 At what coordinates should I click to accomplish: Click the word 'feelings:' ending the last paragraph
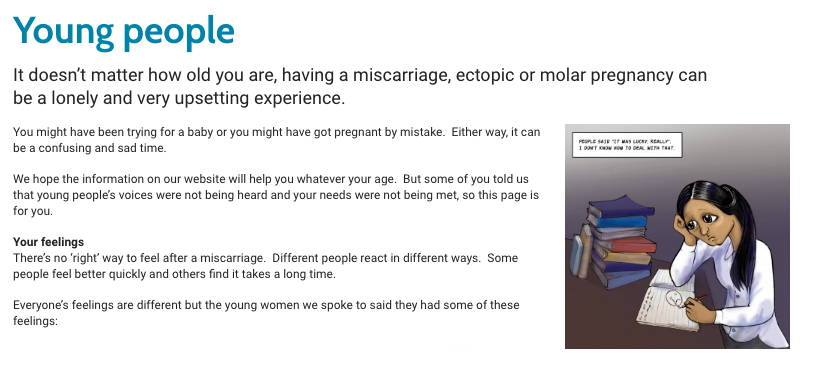[35, 321]
